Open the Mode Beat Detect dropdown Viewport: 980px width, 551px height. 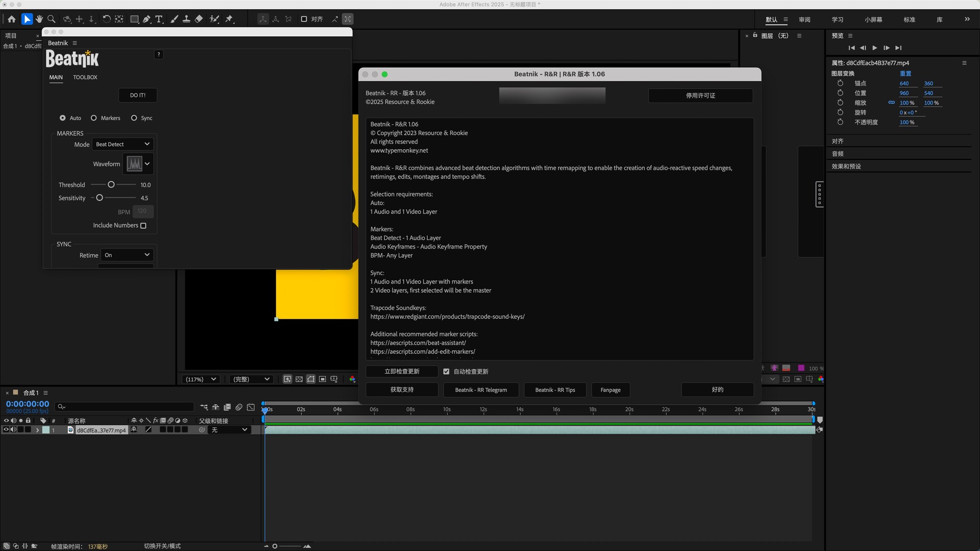pyautogui.click(x=122, y=145)
